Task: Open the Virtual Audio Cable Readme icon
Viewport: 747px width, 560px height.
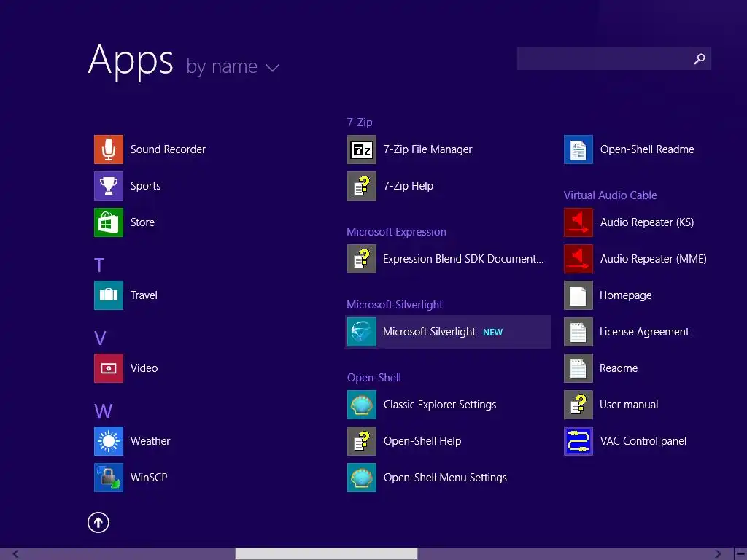Action: [x=578, y=368]
